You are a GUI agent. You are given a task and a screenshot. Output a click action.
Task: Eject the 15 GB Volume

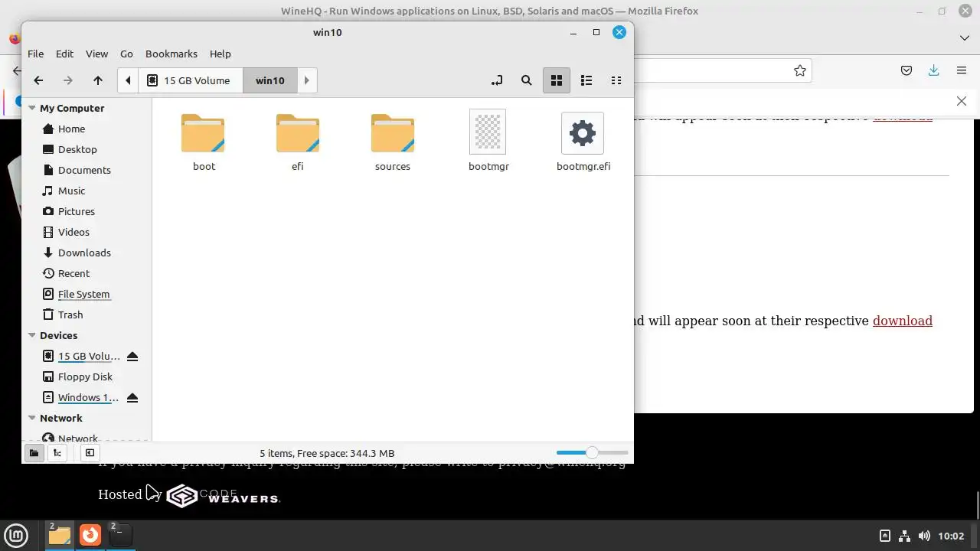pos(132,356)
